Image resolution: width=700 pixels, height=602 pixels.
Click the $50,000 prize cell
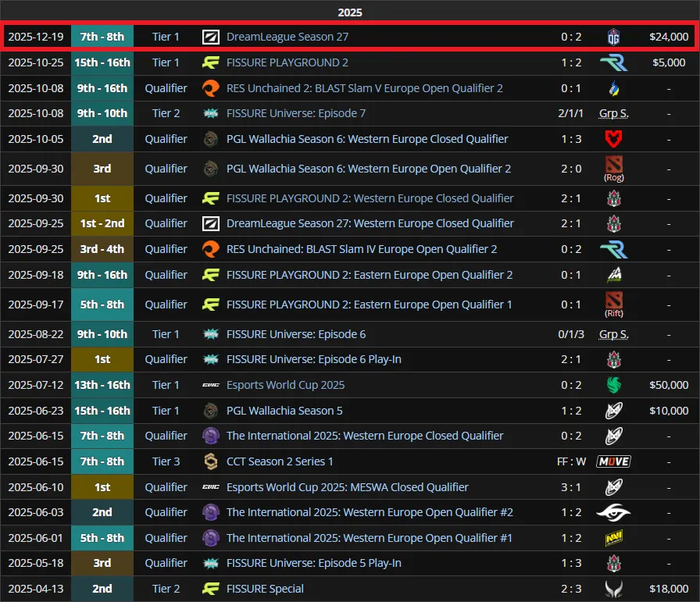click(669, 385)
